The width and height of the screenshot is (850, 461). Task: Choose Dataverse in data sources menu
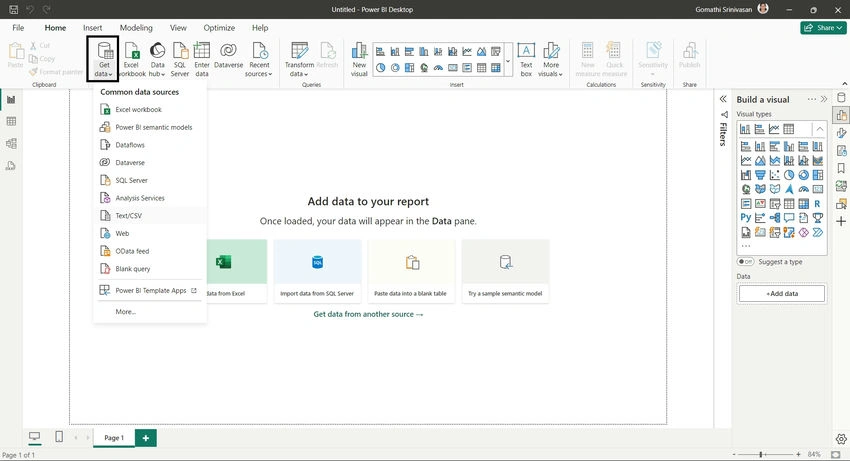click(x=150, y=163)
